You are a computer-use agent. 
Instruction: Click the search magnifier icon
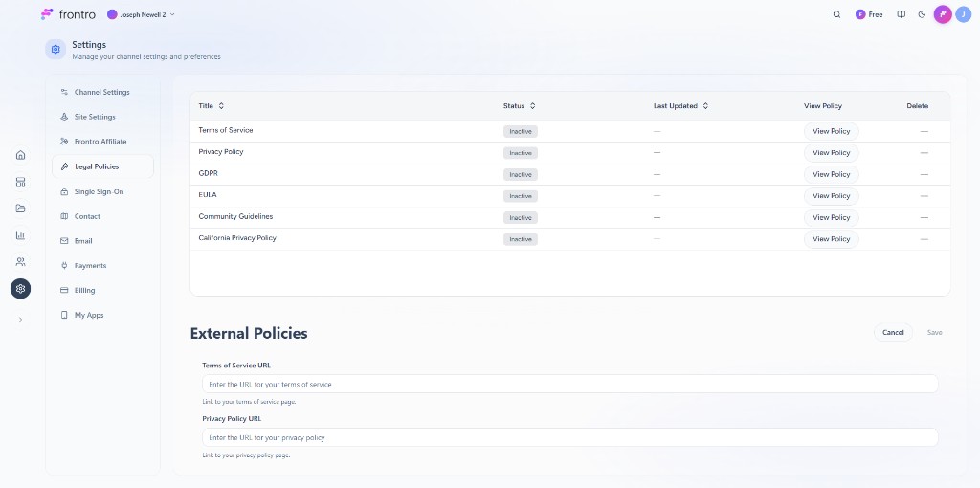[x=836, y=14]
